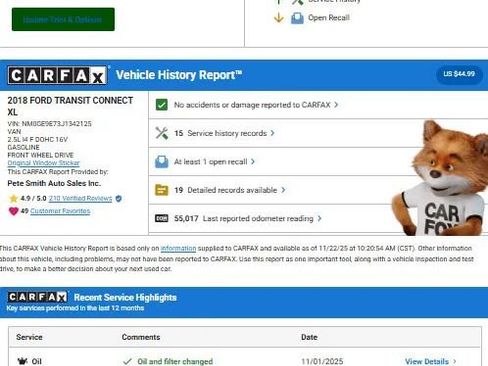Open the Open Recall text at top

click(x=329, y=18)
